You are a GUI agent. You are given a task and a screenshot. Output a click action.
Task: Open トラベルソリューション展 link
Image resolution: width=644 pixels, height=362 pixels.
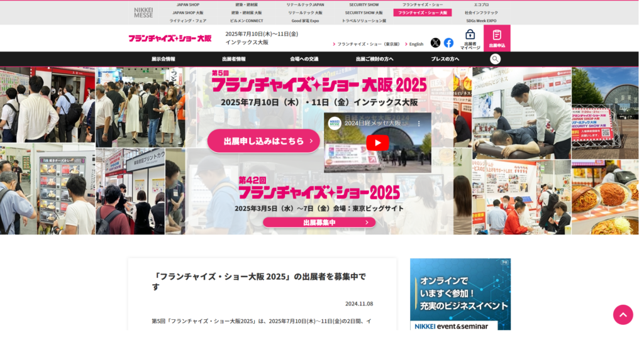(x=364, y=21)
